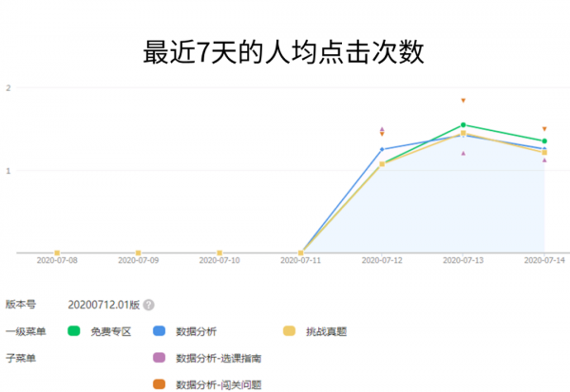Toggle the 数据分析-选课指南 submenu label
The width and height of the screenshot is (570, 392).
[218, 358]
